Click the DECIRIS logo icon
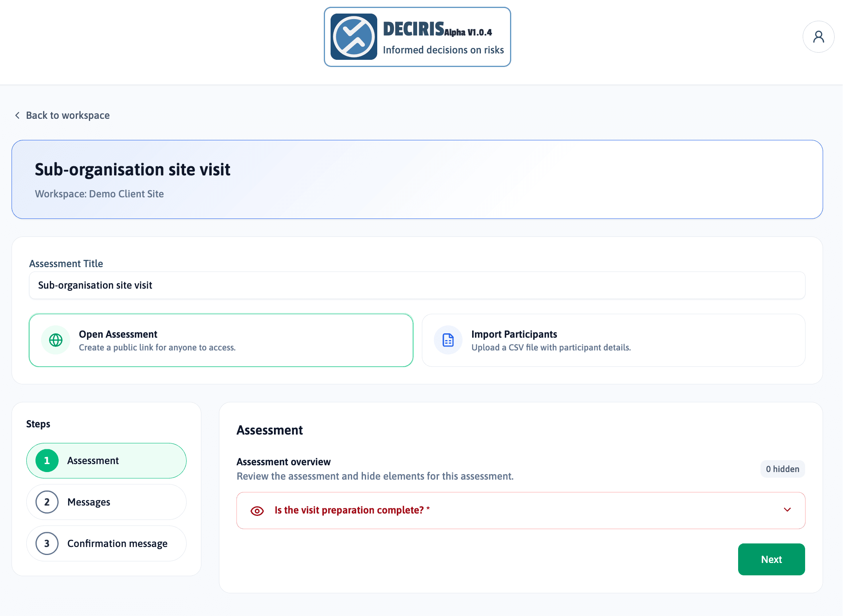 coord(354,37)
